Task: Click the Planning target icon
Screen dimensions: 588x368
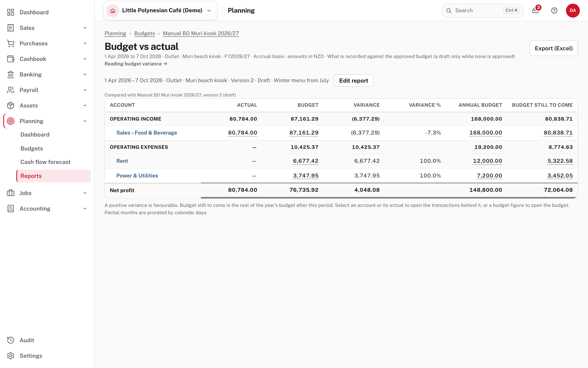Action: tap(11, 121)
